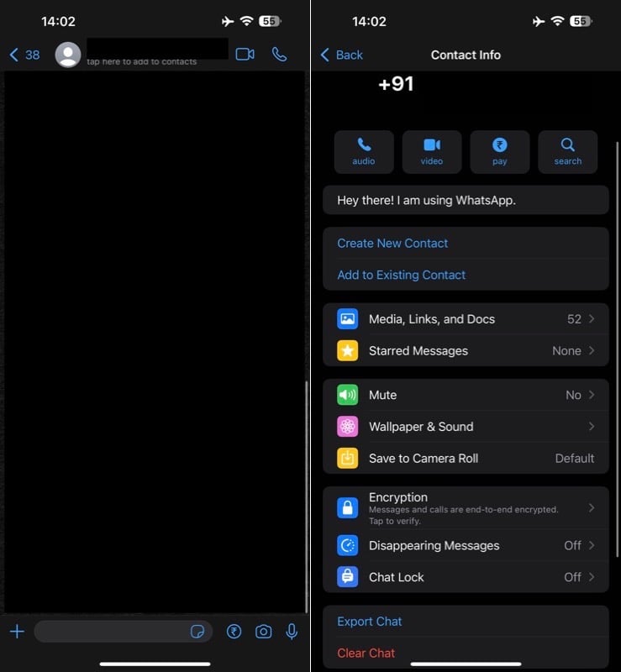Open camera from chat bar

[263, 632]
